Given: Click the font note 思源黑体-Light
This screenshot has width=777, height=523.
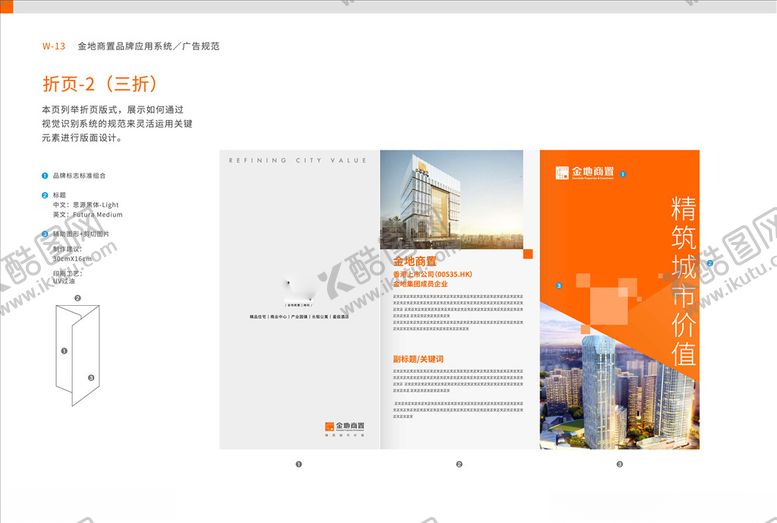Looking at the screenshot, I should coord(96,205).
